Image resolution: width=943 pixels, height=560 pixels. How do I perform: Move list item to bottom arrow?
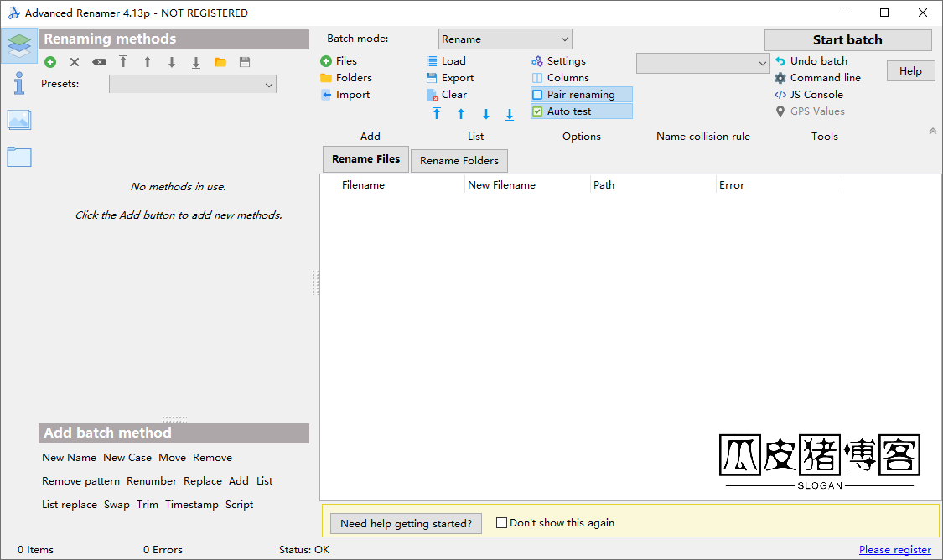pyautogui.click(x=510, y=114)
